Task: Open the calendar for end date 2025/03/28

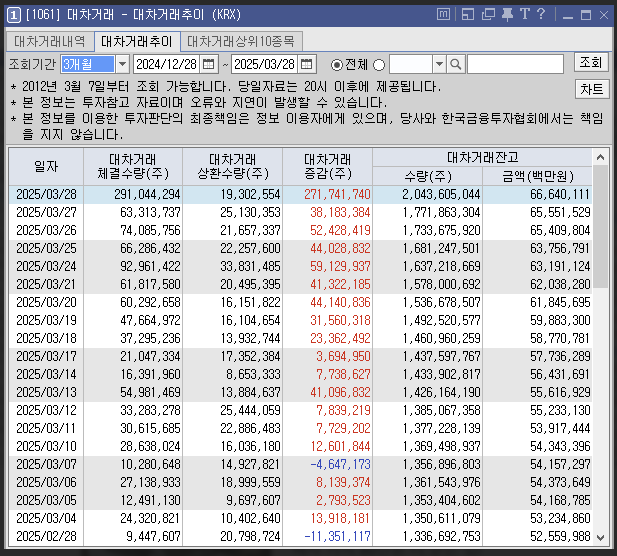Action: (306, 64)
